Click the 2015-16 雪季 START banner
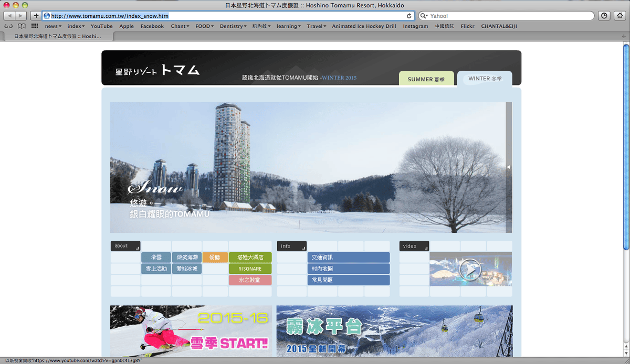The height and width of the screenshot is (364, 630). pos(191,331)
